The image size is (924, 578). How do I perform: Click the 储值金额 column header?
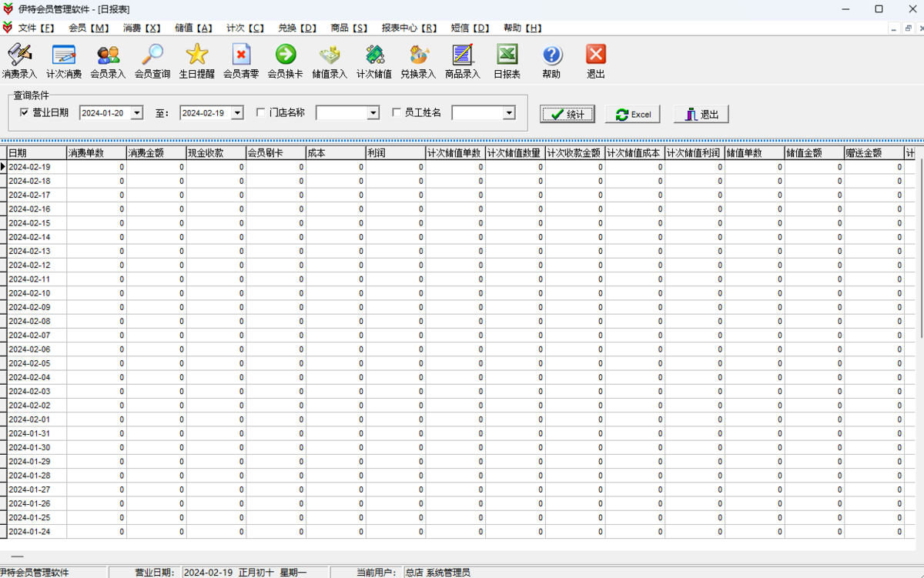tap(815, 153)
